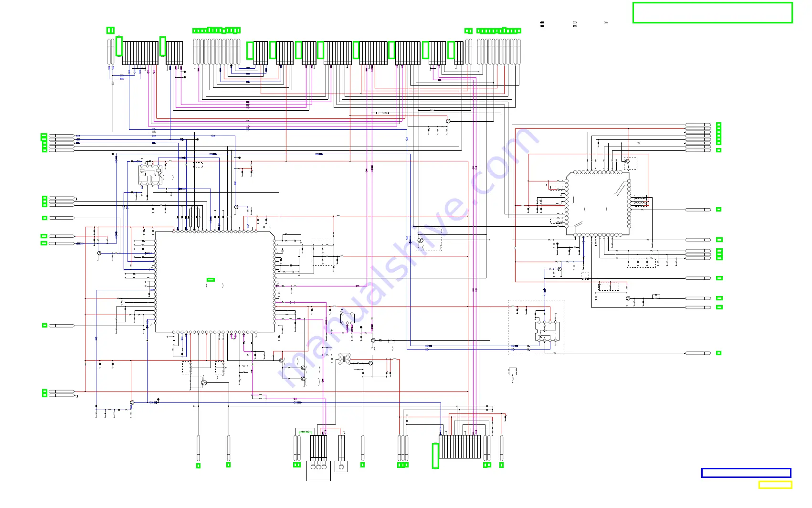Click the octagonal IC chip on the right
This screenshot has height=508, width=812.
click(598, 203)
